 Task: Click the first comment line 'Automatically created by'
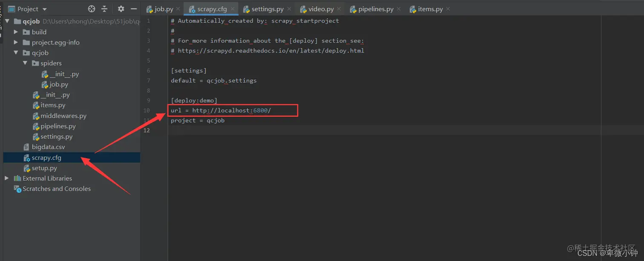pyautogui.click(x=255, y=20)
